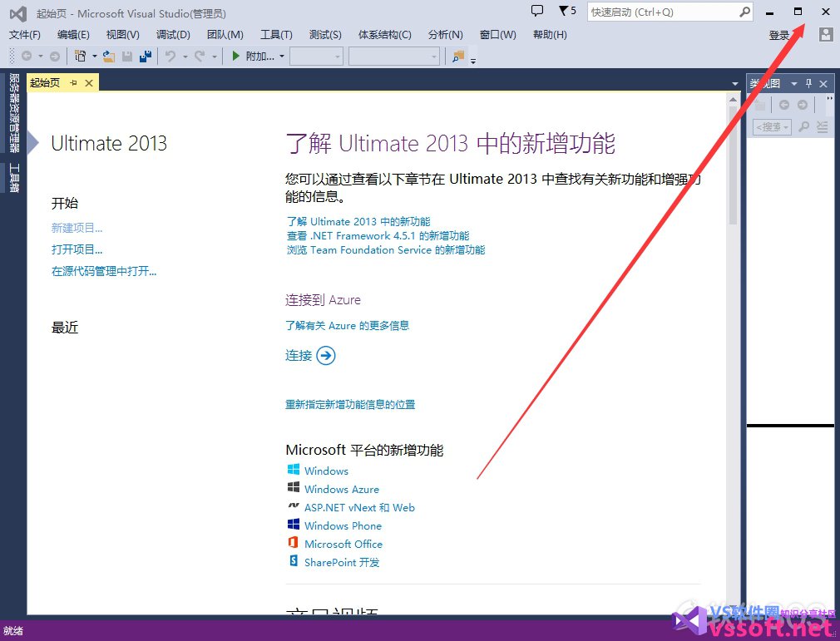The image size is (840, 641).
Task: Click the Find in Files toolbar icon
Action: pyautogui.click(x=458, y=56)
